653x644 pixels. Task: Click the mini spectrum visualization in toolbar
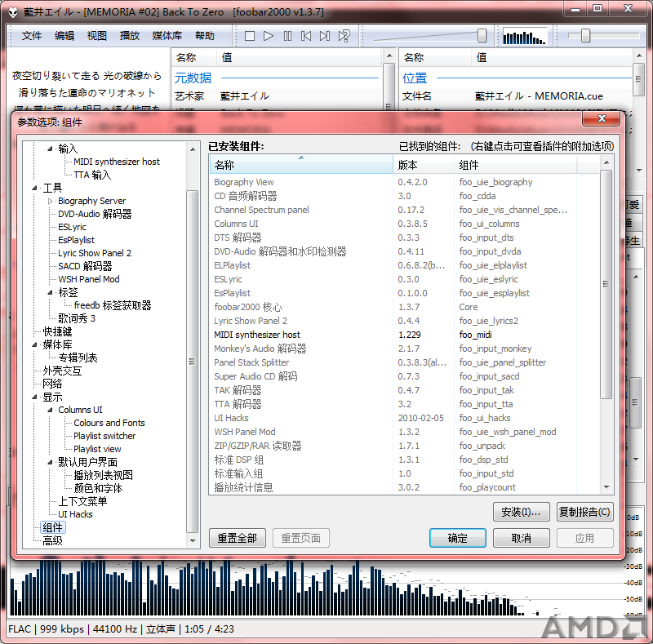pos(524,37)
